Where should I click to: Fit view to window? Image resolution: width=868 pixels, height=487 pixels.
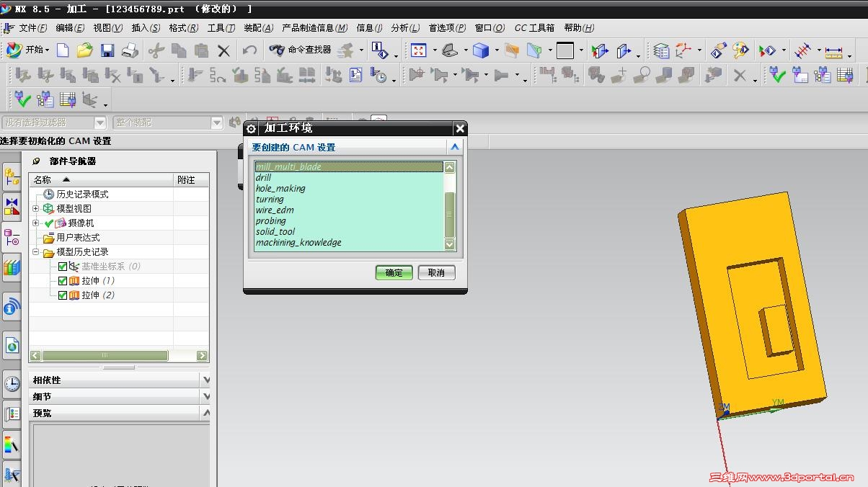419,50
